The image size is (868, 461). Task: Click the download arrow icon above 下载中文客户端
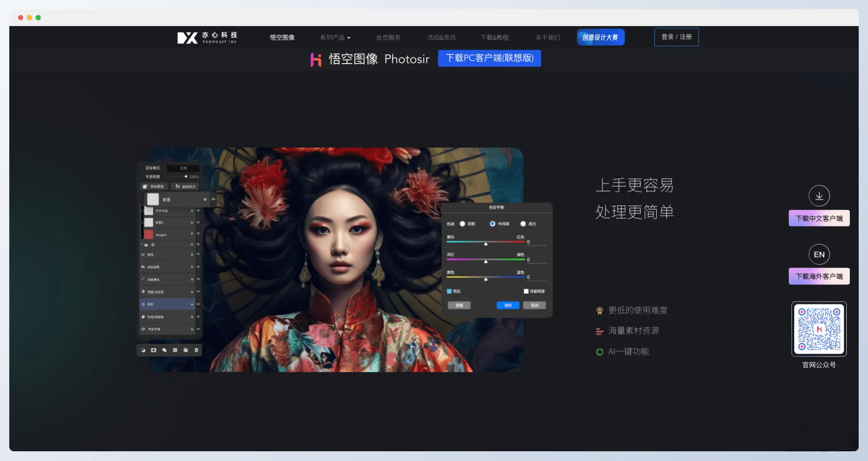point(819,196)
